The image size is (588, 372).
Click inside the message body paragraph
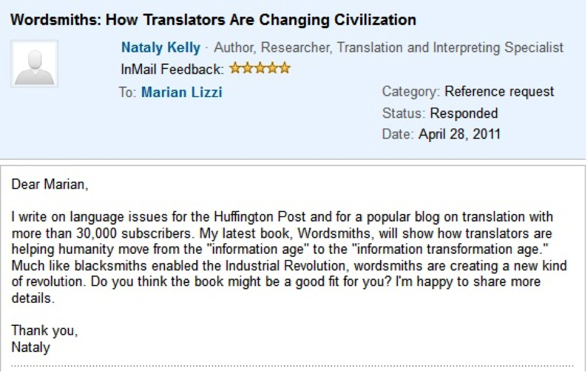(x=282, y=258)
